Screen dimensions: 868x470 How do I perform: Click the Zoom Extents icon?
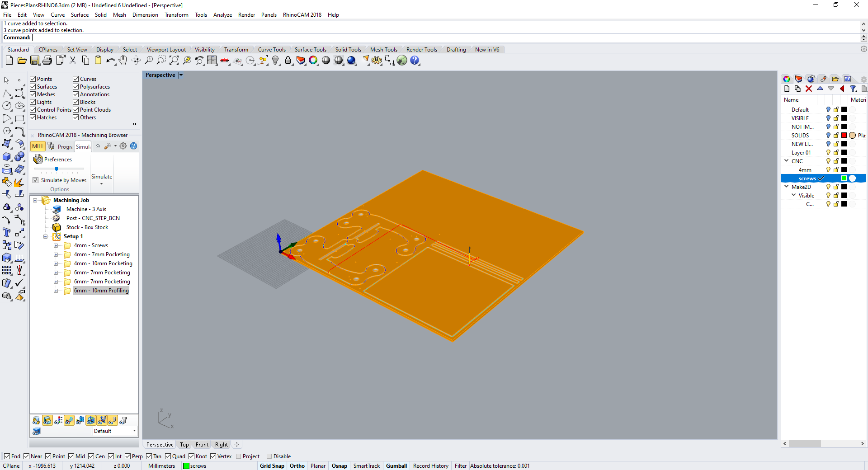(x=174, y=60)
